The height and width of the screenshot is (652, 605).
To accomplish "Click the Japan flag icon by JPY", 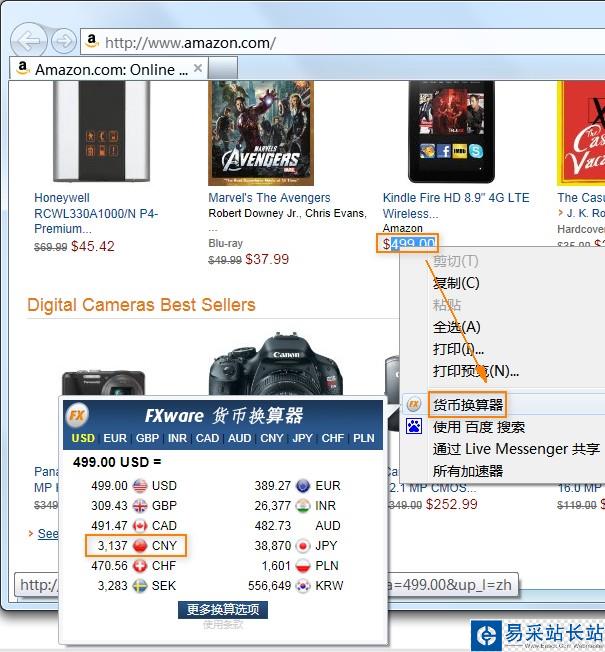I will pyautogui.click(x=303, y=546).
